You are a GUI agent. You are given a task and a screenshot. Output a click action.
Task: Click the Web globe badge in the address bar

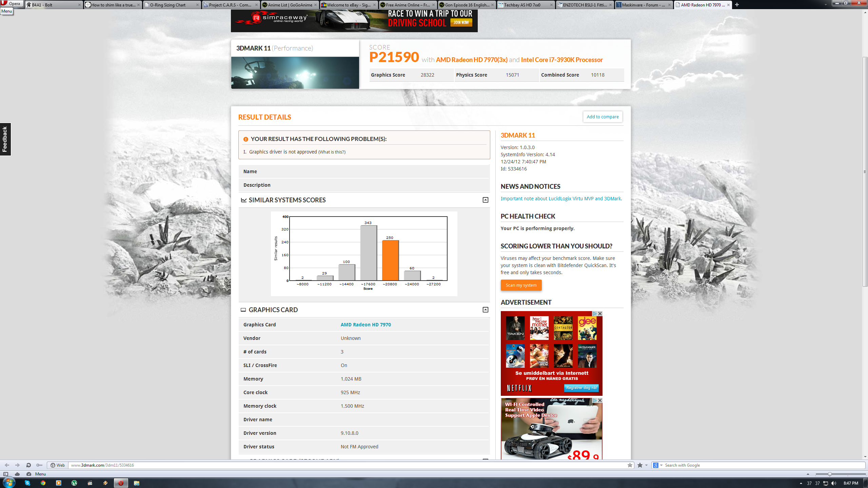[58, 465]
